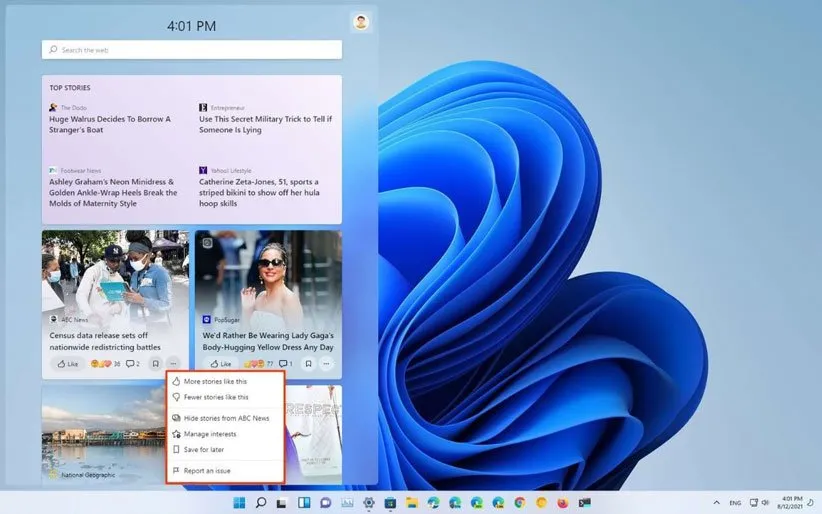Like the Census data release story
822x514 pixels.
(67, 364)
